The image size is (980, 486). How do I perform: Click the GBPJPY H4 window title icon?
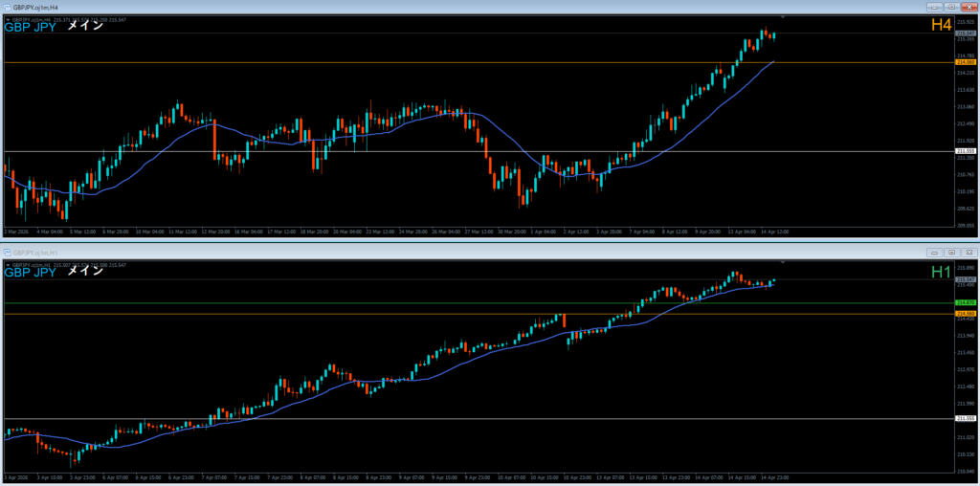click(7, 8)
